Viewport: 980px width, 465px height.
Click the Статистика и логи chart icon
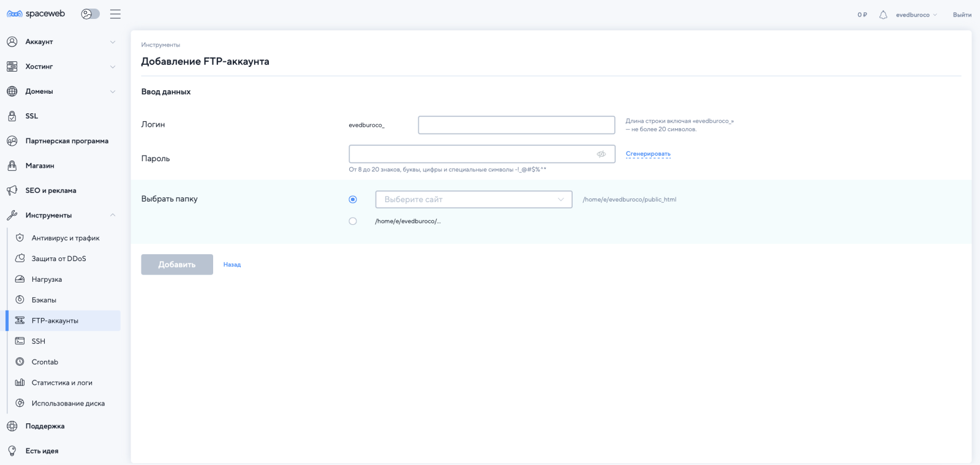pos(20,382)
